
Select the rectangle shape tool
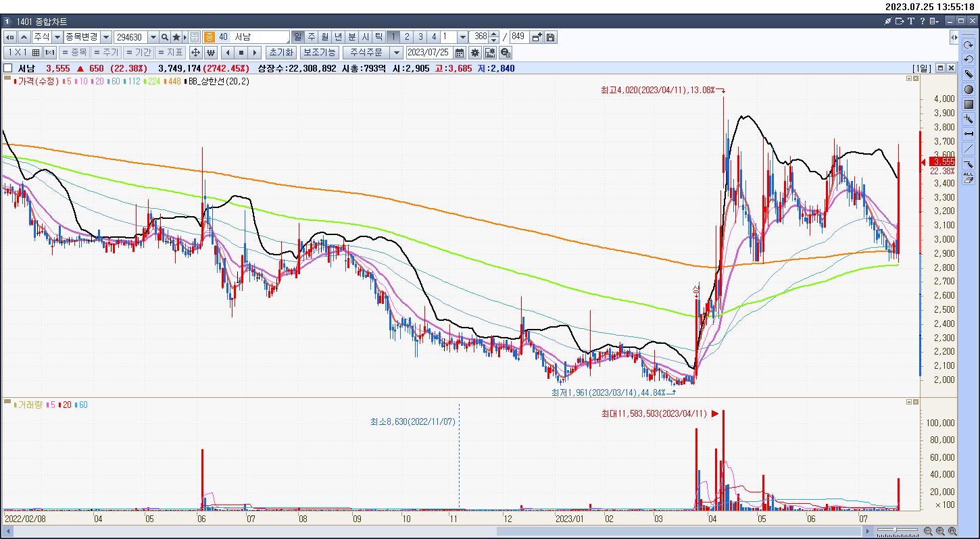point(969,104)
